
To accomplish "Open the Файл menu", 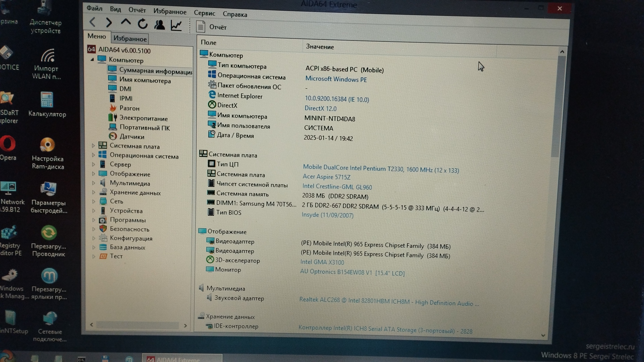I will pyautogui.click(x=94, y=8).
